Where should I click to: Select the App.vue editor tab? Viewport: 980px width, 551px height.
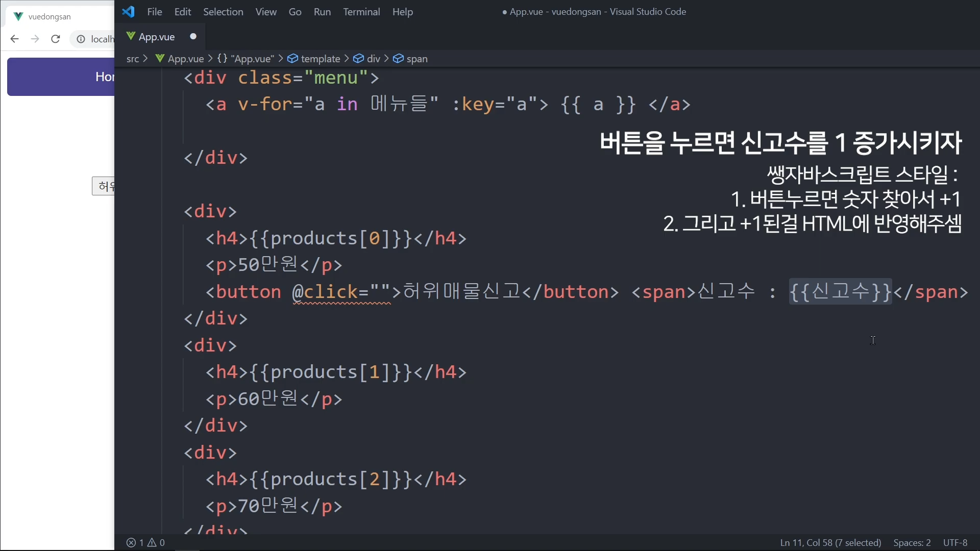coord(157,37)
